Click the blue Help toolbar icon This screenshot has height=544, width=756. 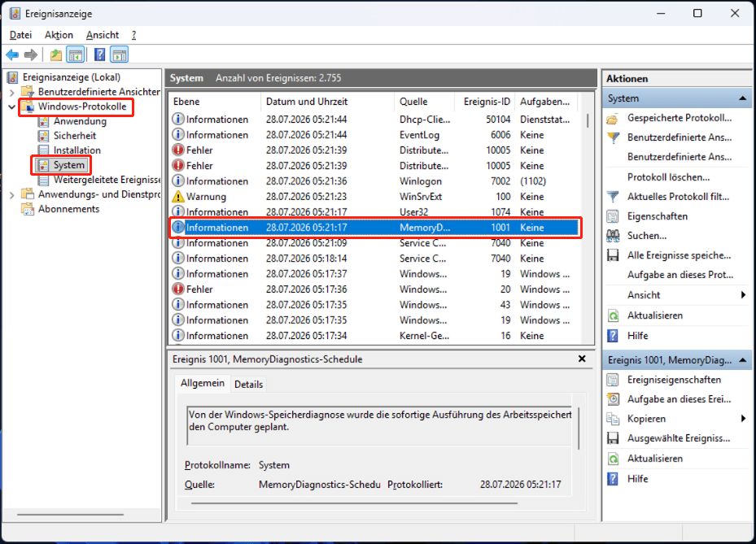[x=100, y=55]
